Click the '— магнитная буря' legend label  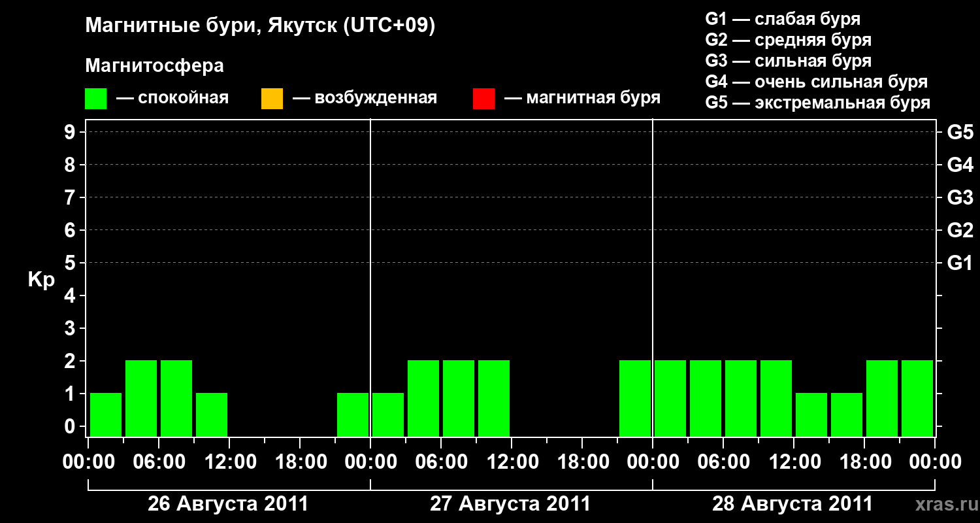(583, 99)
